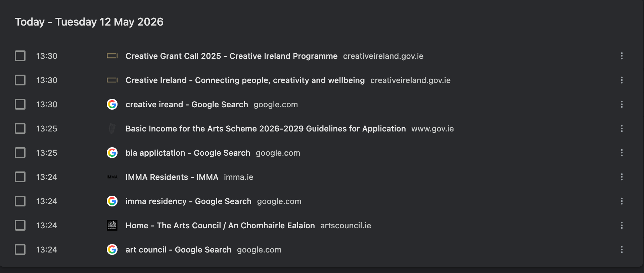Click the IMMA favicon next to IMMA Residents

112,177
